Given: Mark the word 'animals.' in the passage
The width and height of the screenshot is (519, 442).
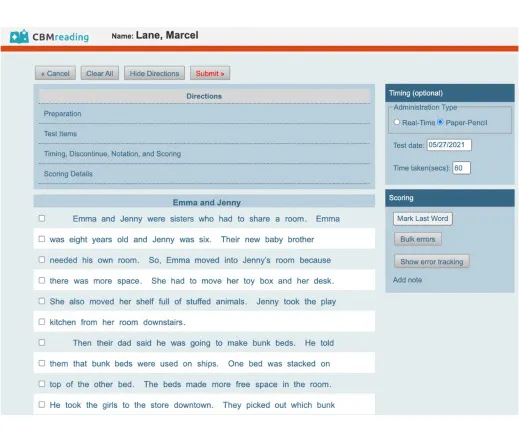Looking at the screenshot, I should point(232,302).
